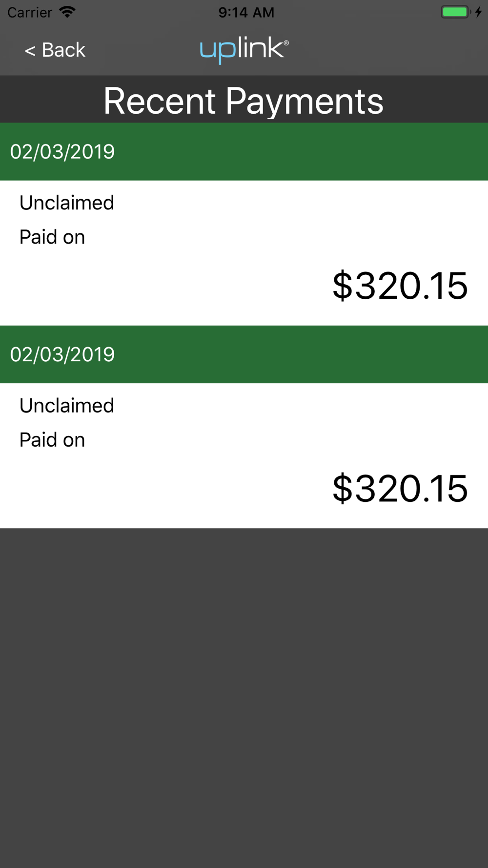Screen dimensions: 488x868
Task: Open the first 02/03/2019 green header
Action: click(244, 151)
